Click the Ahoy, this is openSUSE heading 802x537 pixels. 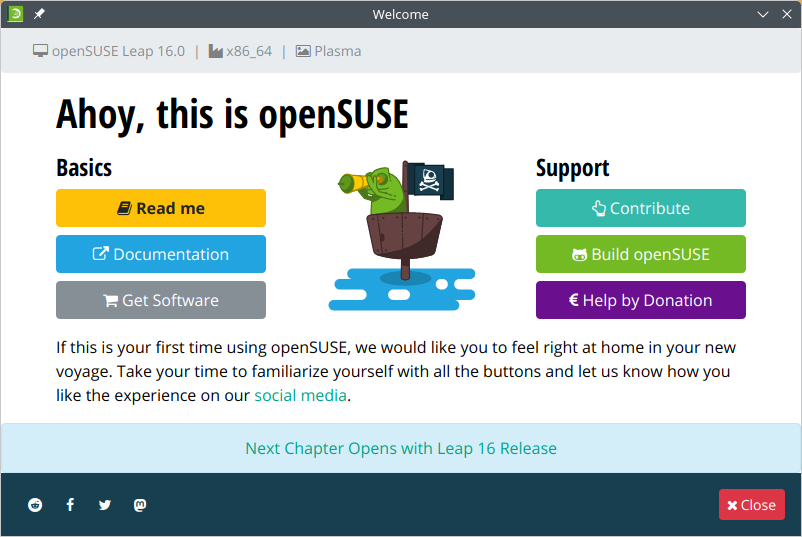coord(232,115)
